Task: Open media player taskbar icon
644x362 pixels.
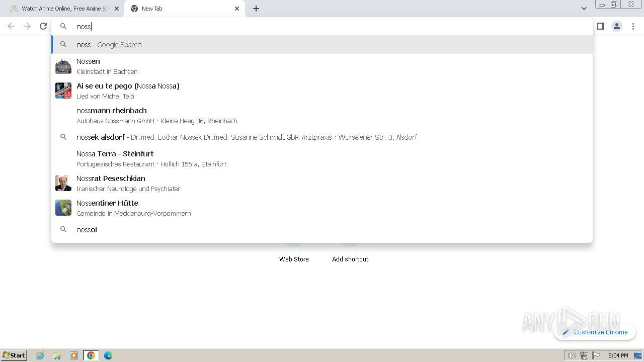Action: tap(74, 355)
